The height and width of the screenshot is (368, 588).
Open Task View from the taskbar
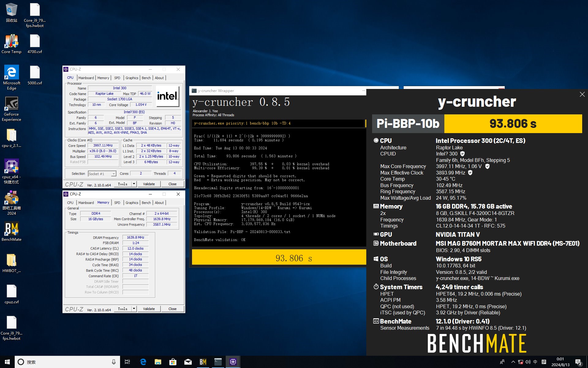[127, 362]
